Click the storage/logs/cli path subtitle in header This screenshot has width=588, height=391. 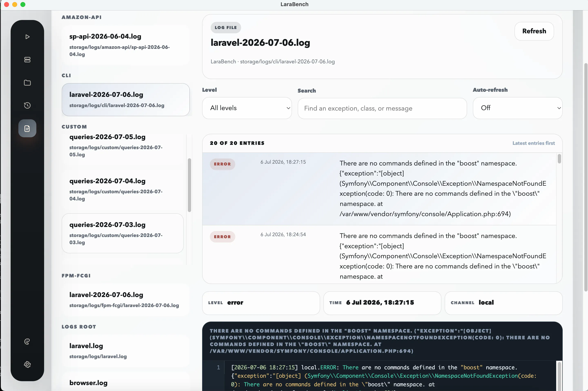[273, 62]
